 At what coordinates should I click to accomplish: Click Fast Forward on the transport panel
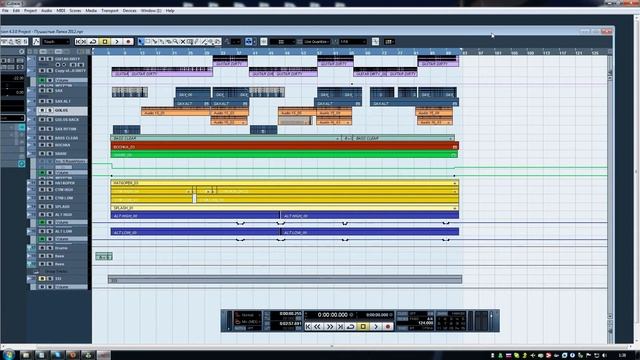[x=330, y=327]
